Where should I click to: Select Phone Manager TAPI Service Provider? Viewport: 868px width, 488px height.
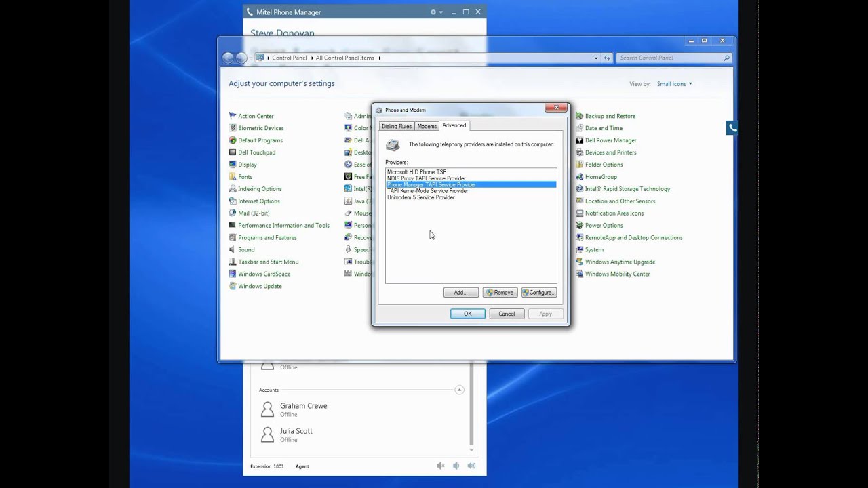tap(471, 184)
